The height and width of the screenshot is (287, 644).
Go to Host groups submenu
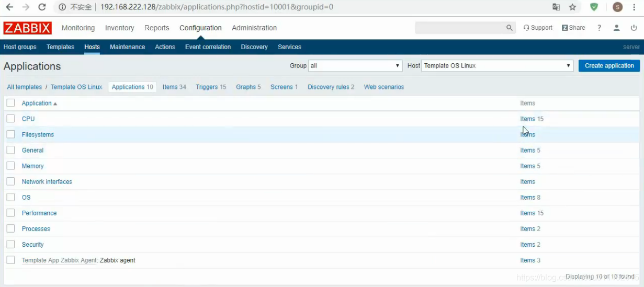tap(20, 47)
